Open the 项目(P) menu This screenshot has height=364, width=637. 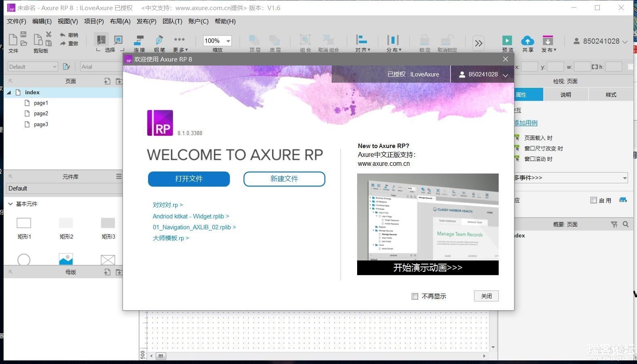94,21
